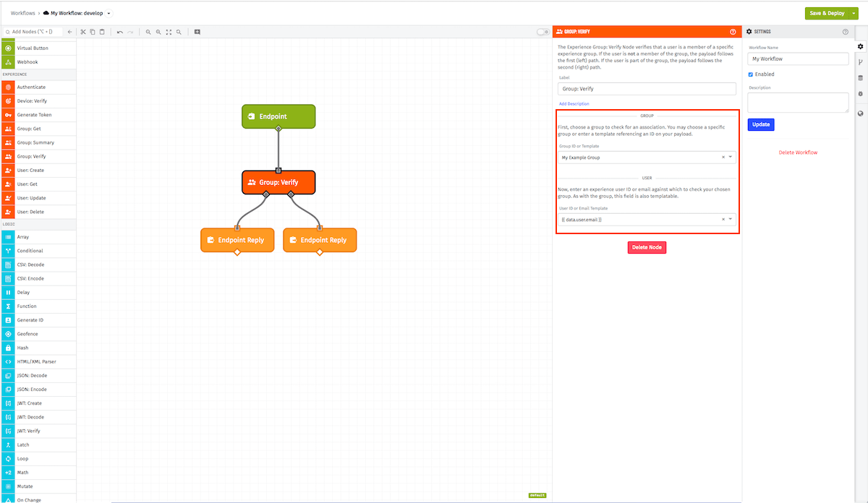The image size is (868, 503).
Task: Click the default tag on the canvas
Action: (x=537, y=496)
